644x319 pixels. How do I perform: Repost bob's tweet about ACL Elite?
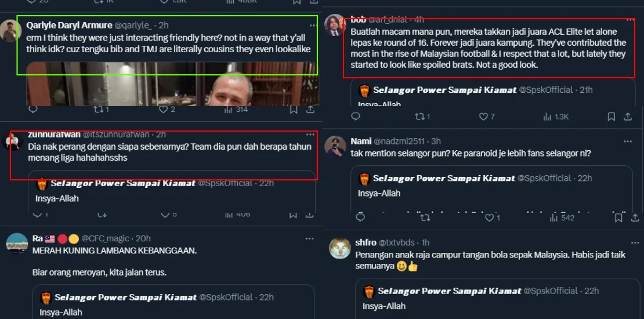pyautogui.click(x=419, y=117)
